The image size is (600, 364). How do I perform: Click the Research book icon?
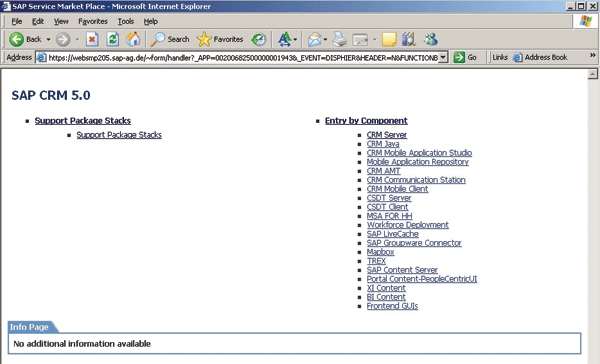tap(409, 39)
